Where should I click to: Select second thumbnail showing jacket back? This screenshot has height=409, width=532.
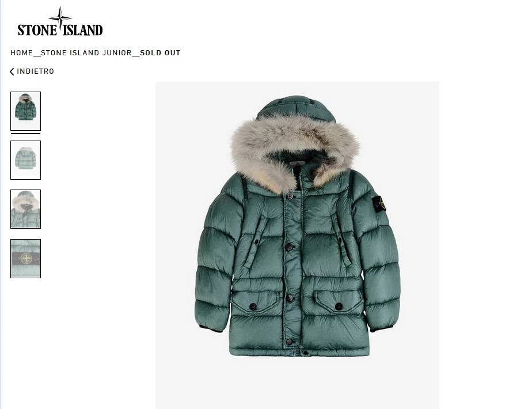tap(25, 160)
